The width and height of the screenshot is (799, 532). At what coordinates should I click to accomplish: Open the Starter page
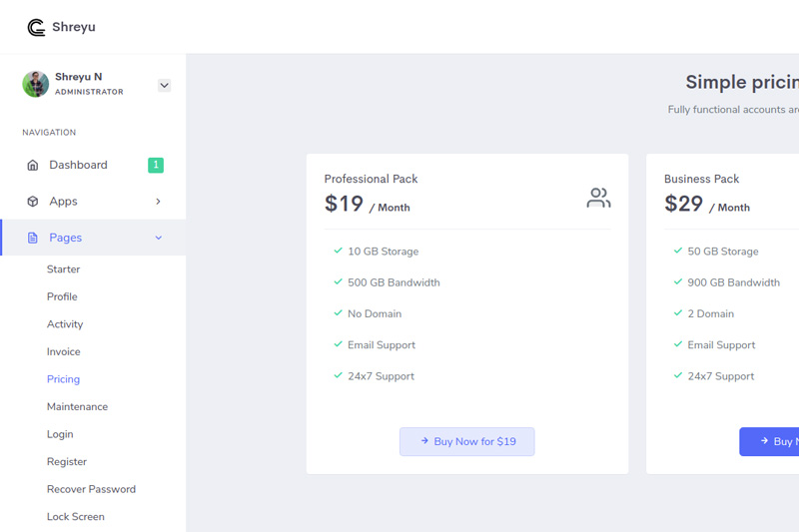pos(63,269)
